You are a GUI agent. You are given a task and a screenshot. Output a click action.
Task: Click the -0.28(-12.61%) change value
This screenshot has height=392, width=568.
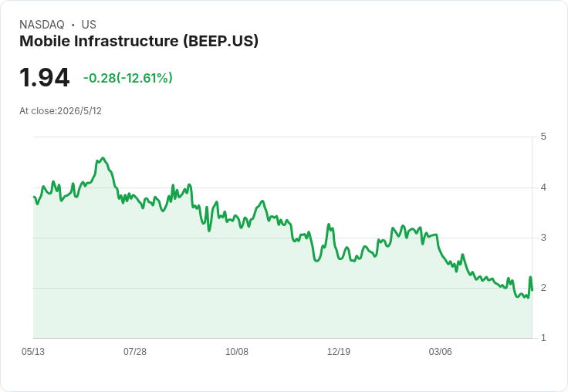[128, 78]
